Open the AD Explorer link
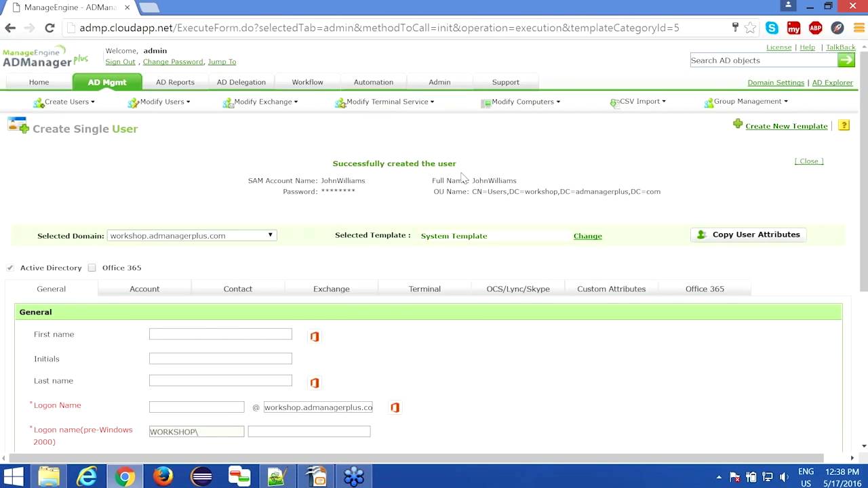The image size is (868, 488). pyautogui.click(x=833, y=83)
